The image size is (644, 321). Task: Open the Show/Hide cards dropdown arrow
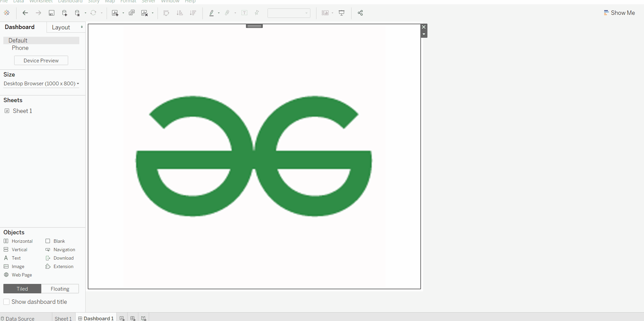(x=333, y=13)
